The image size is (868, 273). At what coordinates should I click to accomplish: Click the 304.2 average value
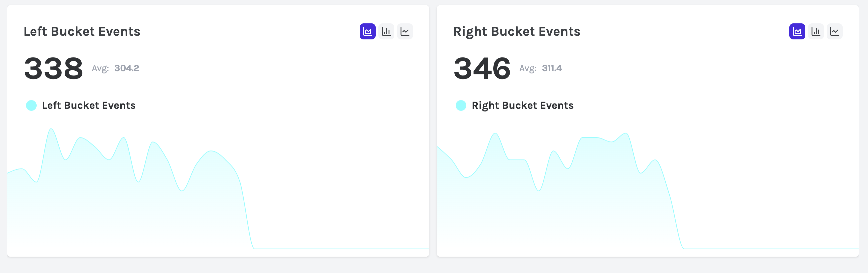coord(127,68)
